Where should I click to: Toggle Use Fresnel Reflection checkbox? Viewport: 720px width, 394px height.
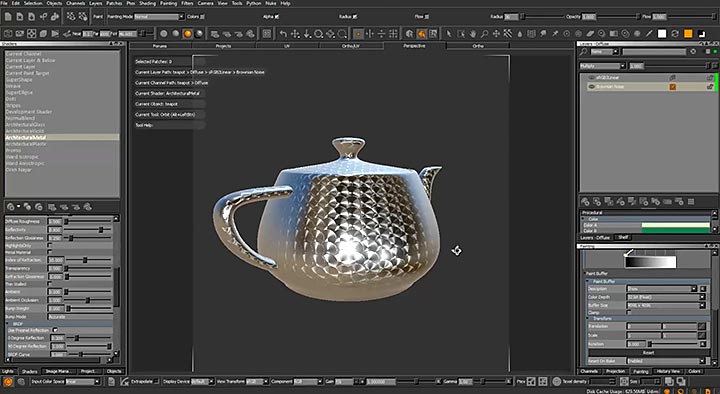[x=55, y=330]
